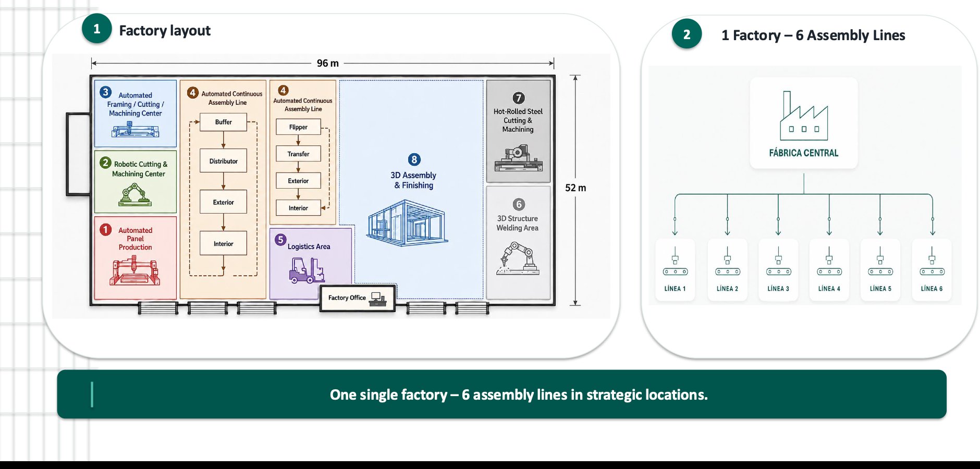Click the Exterior box below Distributor

(x=223, y=202)
